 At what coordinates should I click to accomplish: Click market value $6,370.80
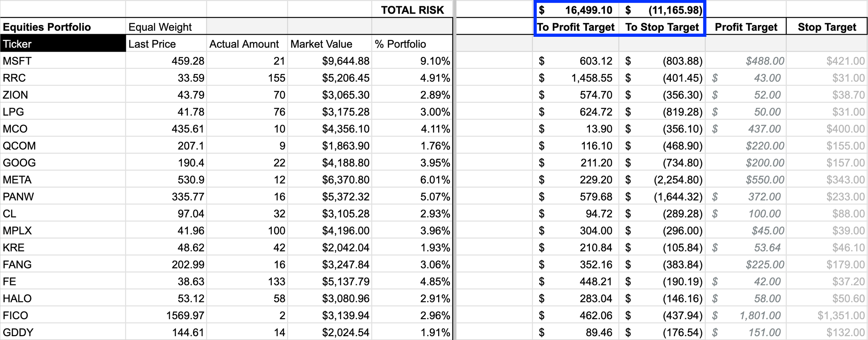pos(329,180)
